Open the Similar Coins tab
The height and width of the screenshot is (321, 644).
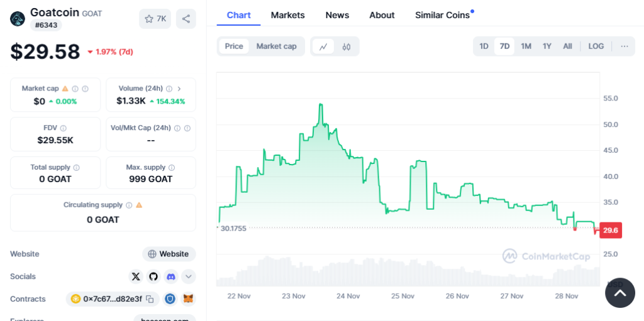(x=442, y=15)
